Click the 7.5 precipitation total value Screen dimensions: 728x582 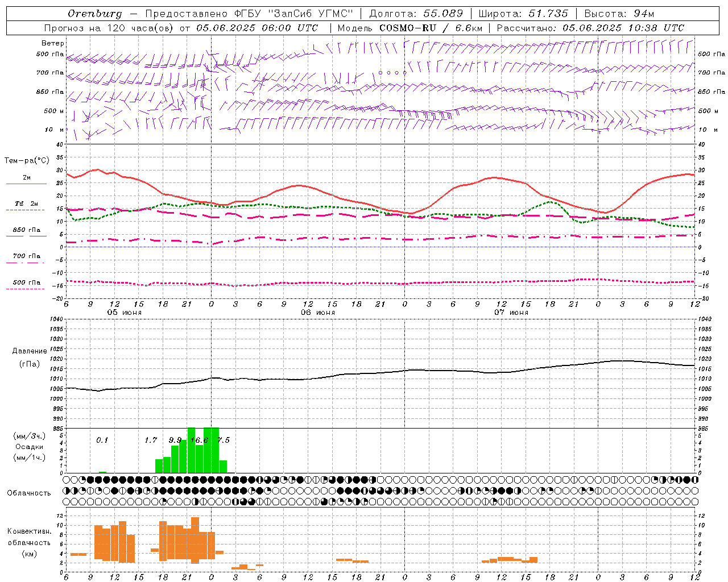(x=224, y=440)
